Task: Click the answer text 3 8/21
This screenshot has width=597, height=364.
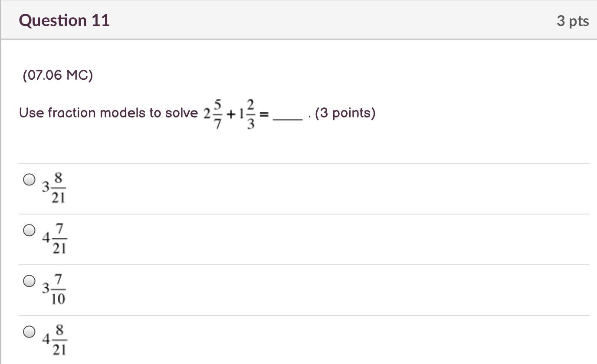Action: (54, 188)
